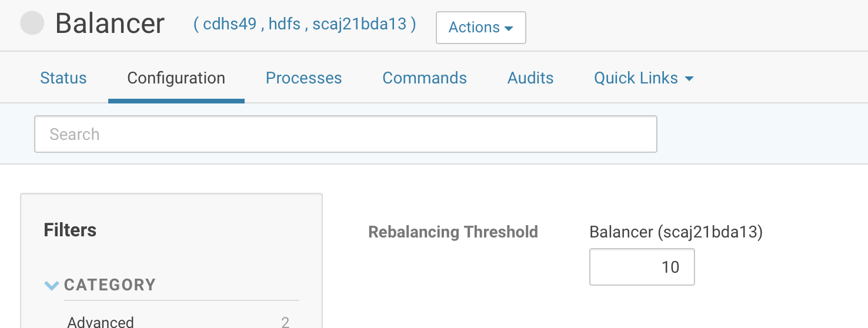Go to the Commands tab

click(x=424, y=78)
